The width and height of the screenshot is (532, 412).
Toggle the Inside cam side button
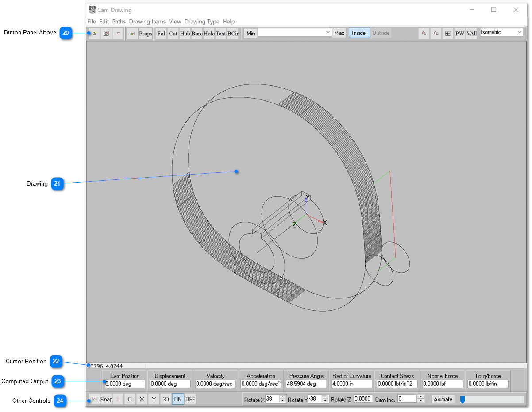359,33
